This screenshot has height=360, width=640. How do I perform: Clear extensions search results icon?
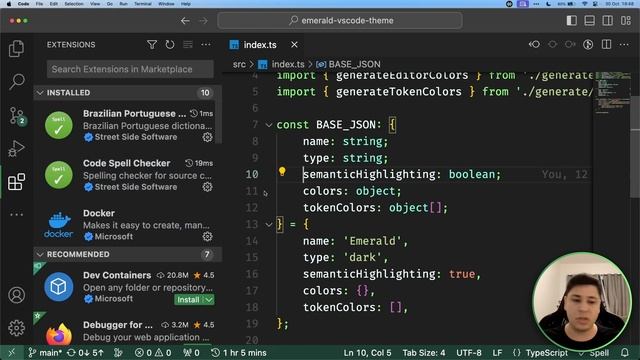188,44
